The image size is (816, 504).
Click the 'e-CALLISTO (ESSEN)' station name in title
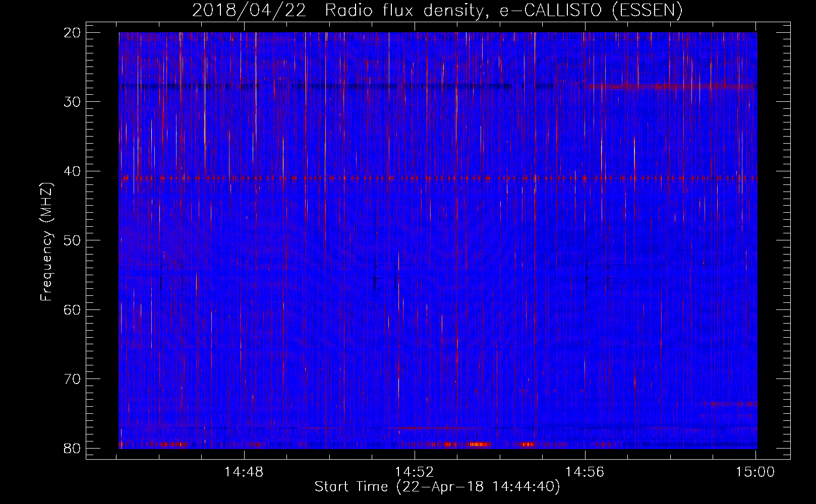pos(591,11)
